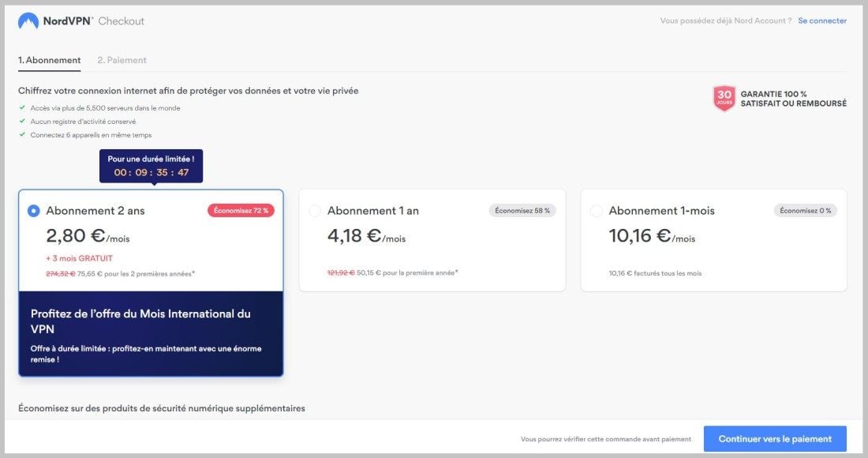
Task: Click the limited-time countdown timer 00:09:35:47
Action: pyautogui.click(x=152, y=172)
